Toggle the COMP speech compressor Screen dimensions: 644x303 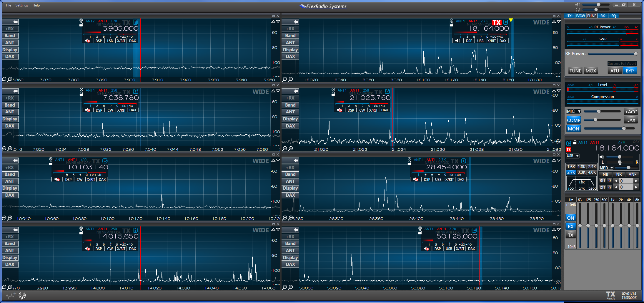tap(573, 120)
